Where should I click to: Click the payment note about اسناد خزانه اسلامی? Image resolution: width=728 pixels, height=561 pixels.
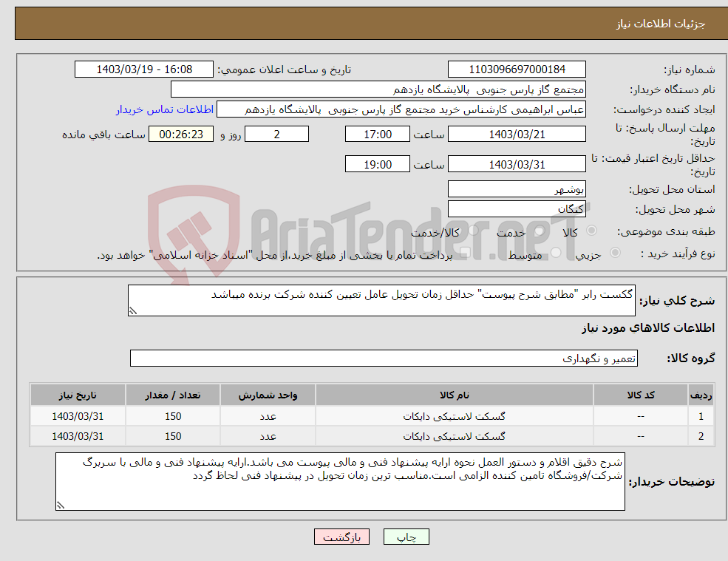275,255
